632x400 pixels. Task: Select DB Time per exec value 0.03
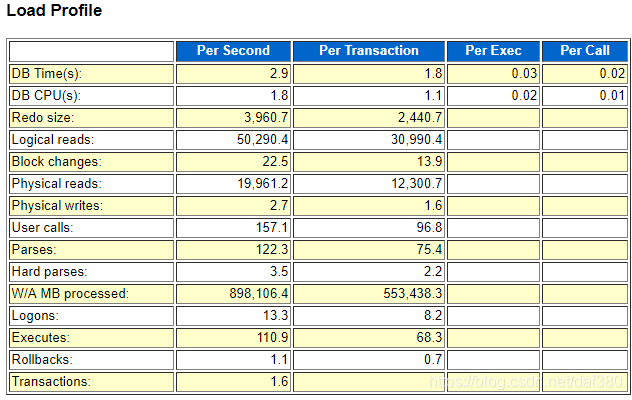click(x=524, y=73)
